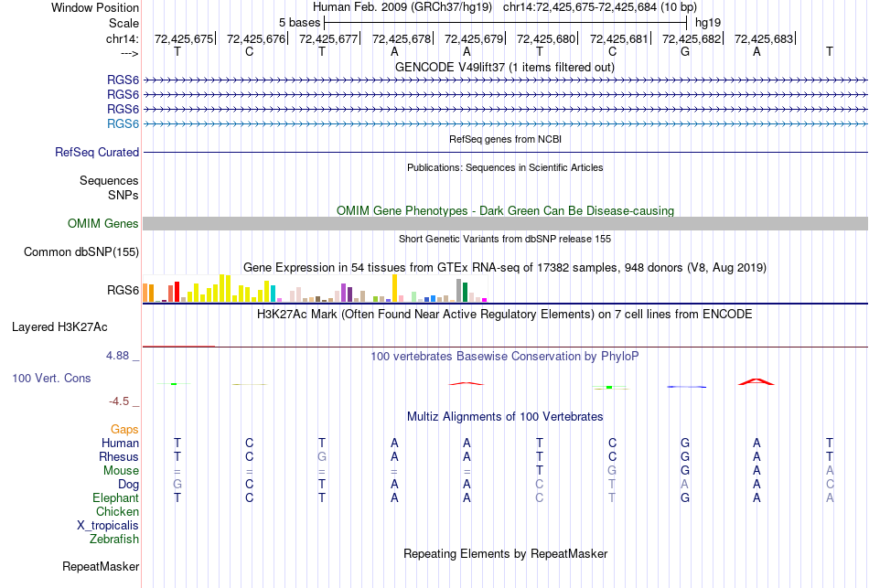Click the Mouse species label
Image resolution: width=869 pixels, height=588 pixels.
point(121,471)
